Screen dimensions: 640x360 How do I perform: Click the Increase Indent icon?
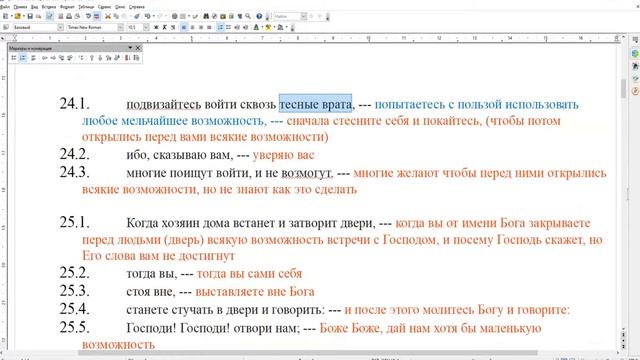coord(245,27)
